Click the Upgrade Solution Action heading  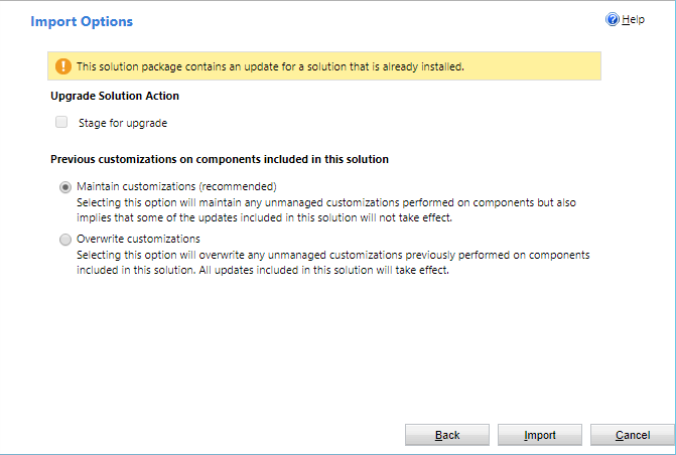tap(114, 97)
